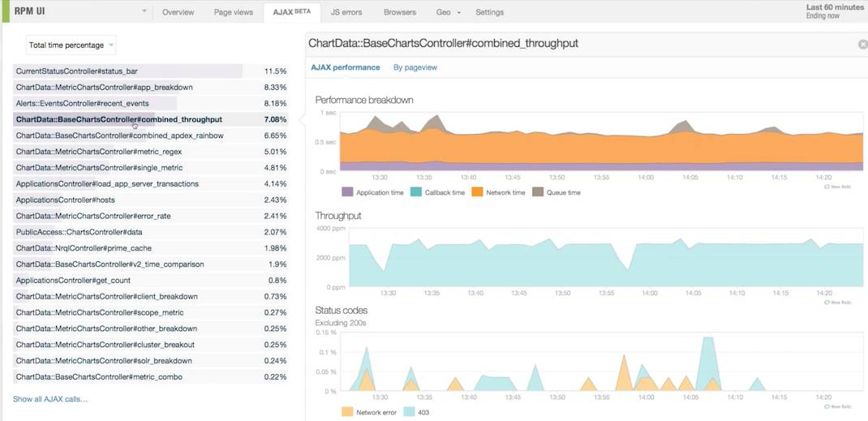Click Show all AJAX calls link

[x=50, y=399]
